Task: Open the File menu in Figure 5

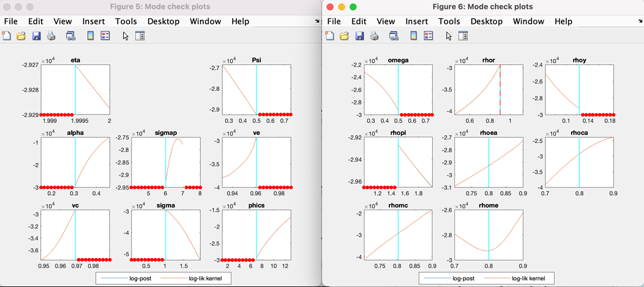Action: point(12,21)
